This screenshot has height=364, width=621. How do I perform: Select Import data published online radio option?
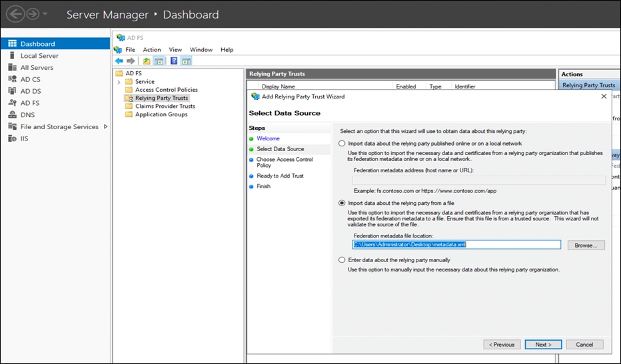[342, 143]
